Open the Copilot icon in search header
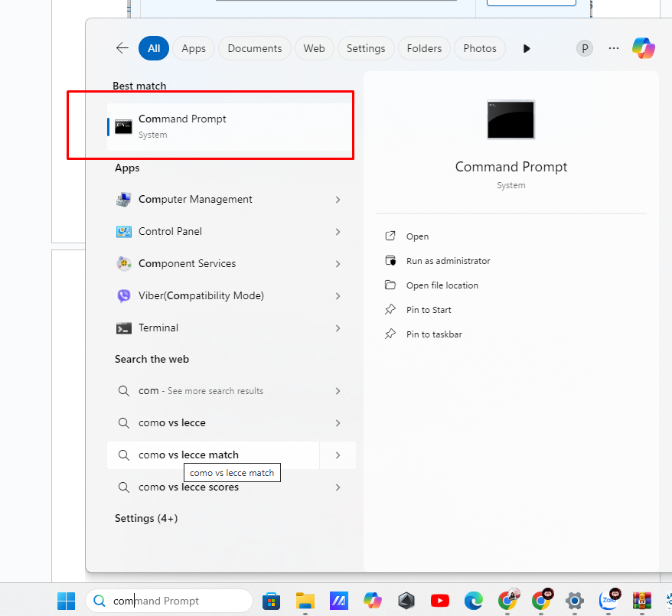 point(643,48)
